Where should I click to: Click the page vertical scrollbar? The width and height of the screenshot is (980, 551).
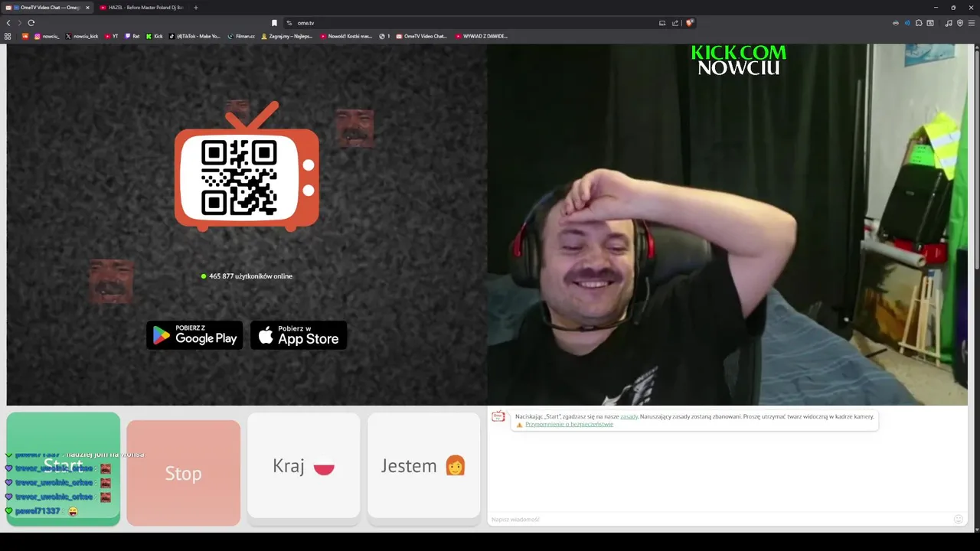point(977,161)
